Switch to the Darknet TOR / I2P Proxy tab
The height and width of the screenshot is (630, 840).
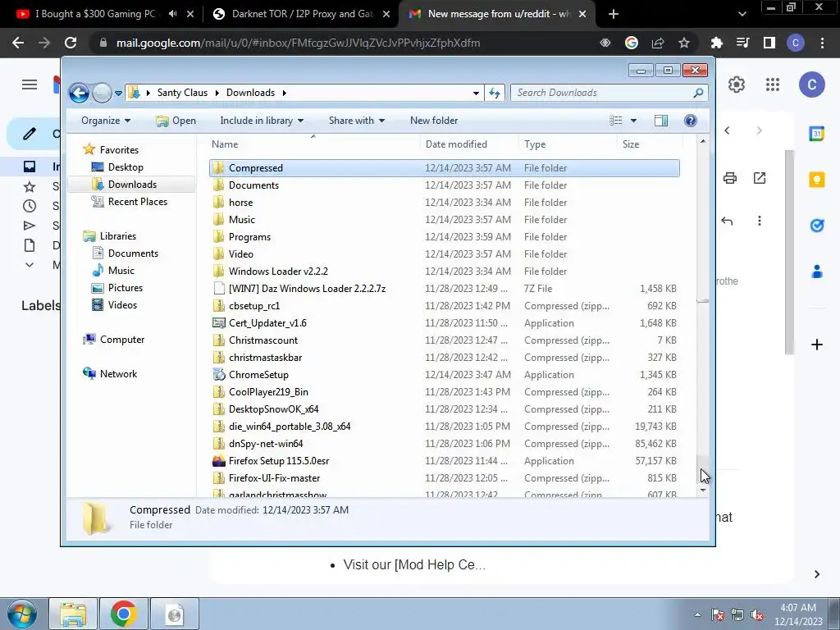pyautogui.click(x=303, y=14)
